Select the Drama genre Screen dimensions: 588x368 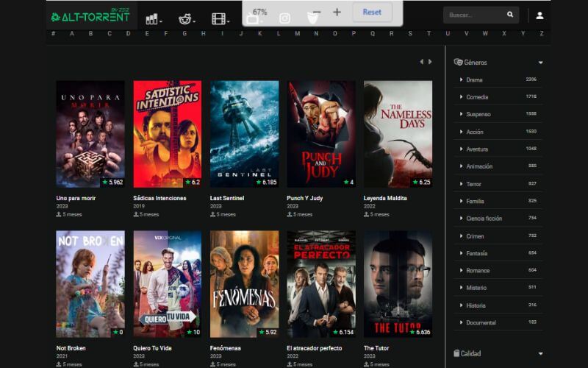point(474,79)
